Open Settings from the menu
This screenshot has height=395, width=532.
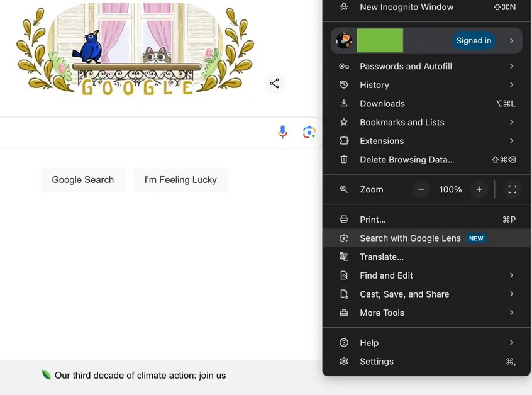[x=426, y=362]
